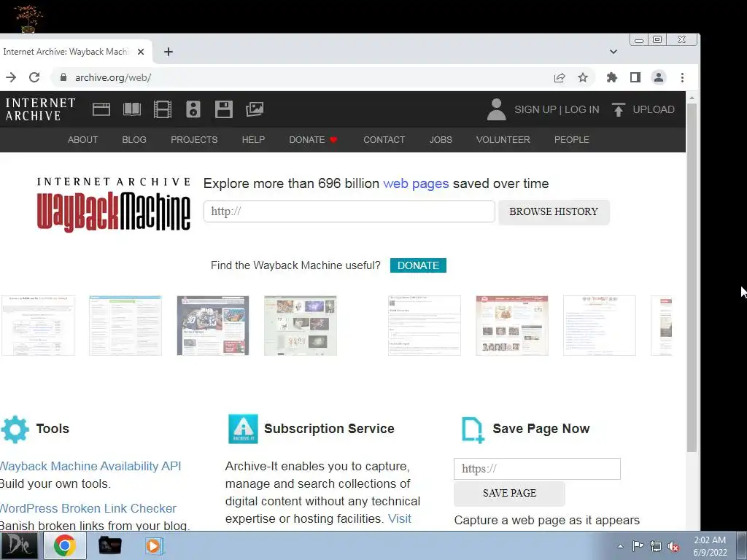Toggle Chrome side panel icon
This screenshot has height=560, width=747.
tap(635, 77)
